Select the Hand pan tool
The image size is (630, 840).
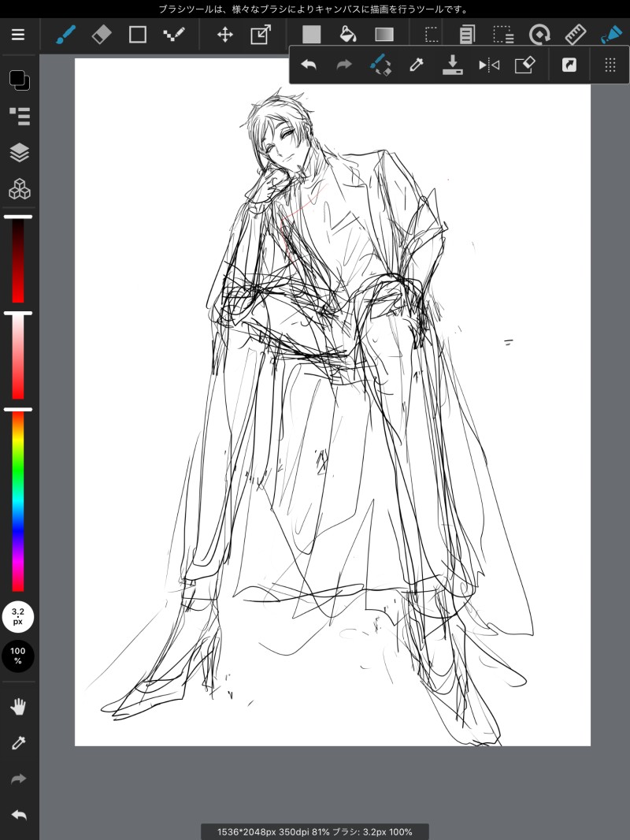click(19, 707)
